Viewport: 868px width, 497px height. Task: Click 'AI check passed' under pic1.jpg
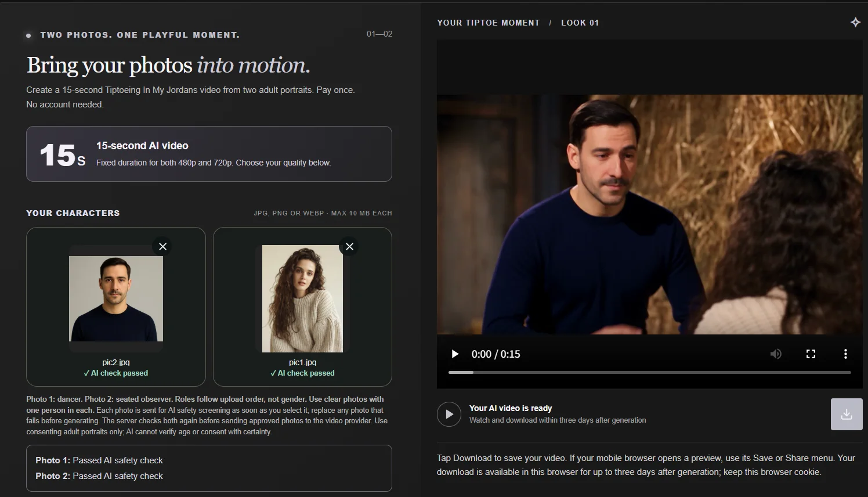[x=302, y=373]
